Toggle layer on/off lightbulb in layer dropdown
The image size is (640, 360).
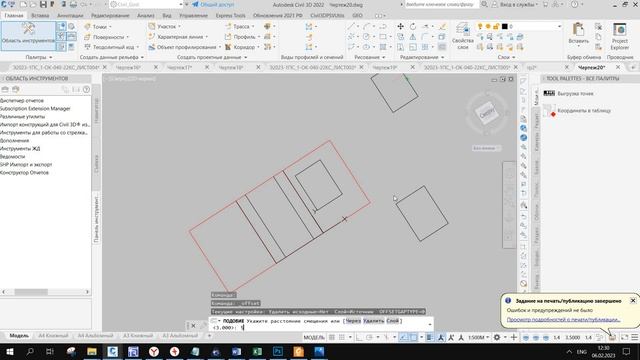[x=480, y=26]
